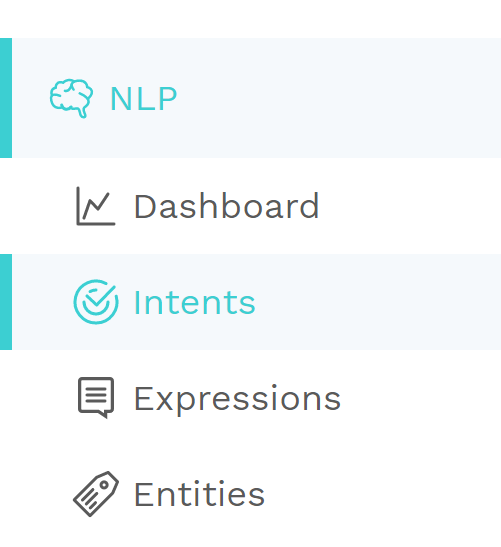This screenshot has width=501, height=547.
Task: Click the teal brain icon beside NLP
Action: pos(72,98)
